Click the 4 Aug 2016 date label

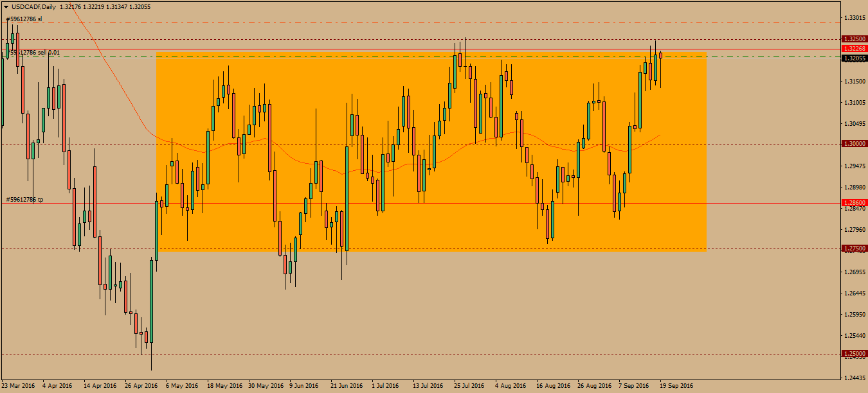click(510, 386)
